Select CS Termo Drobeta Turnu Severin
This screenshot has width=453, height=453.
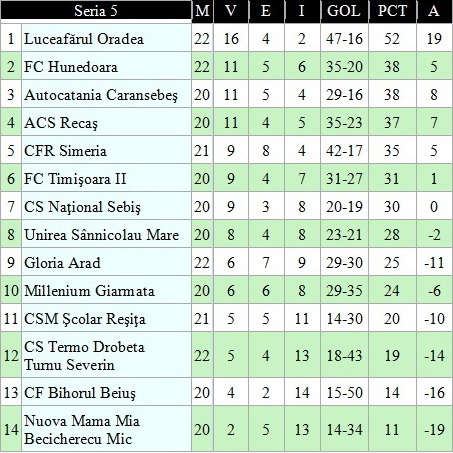84,355
